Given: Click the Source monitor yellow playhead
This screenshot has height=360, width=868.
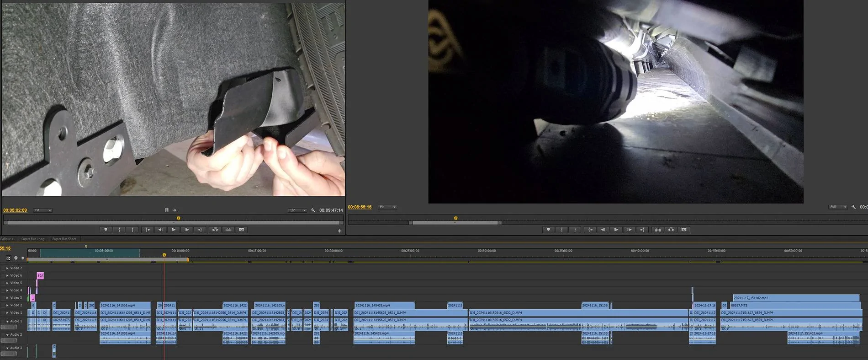Looking at the screenshot, I should pyautogui.click(x=179, y=219).
